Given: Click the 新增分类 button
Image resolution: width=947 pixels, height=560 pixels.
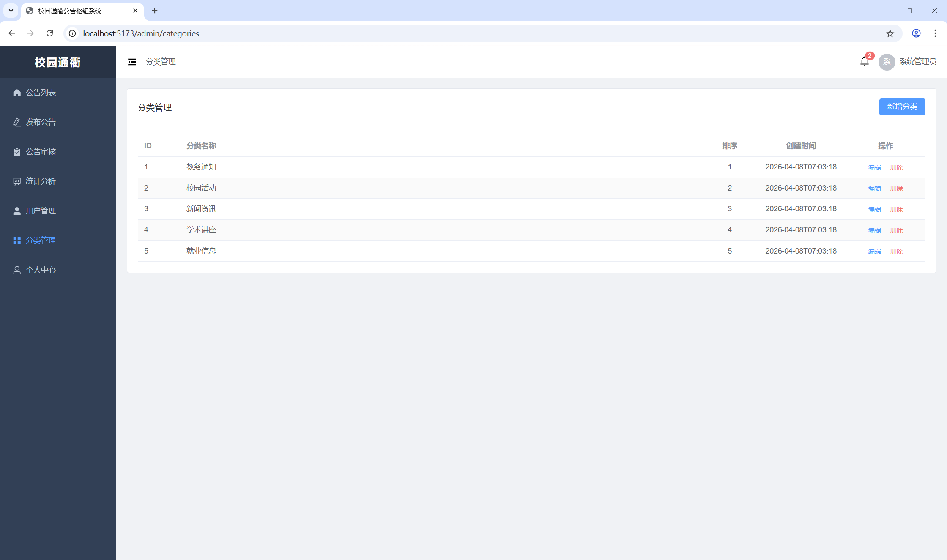Looking at the screenshot, I should [902, 107].
